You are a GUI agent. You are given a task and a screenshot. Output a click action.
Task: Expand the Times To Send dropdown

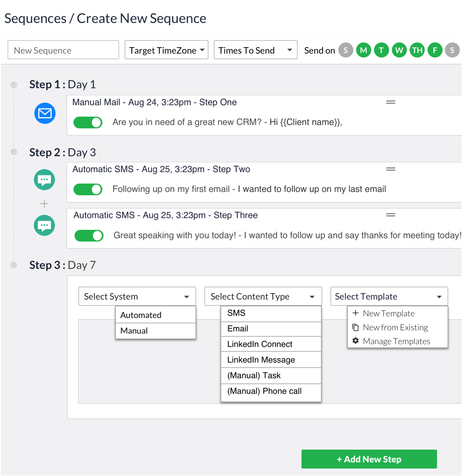tap(255, 50)
